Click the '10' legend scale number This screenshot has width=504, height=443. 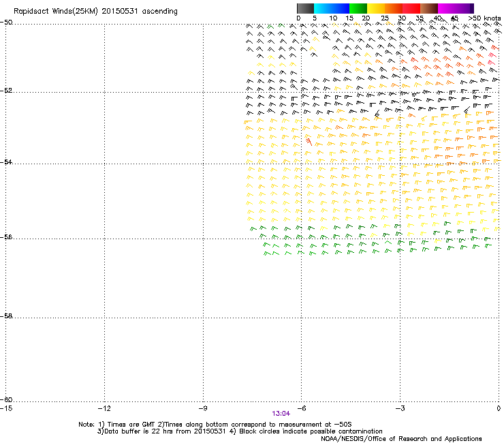[x=333, y=18]
